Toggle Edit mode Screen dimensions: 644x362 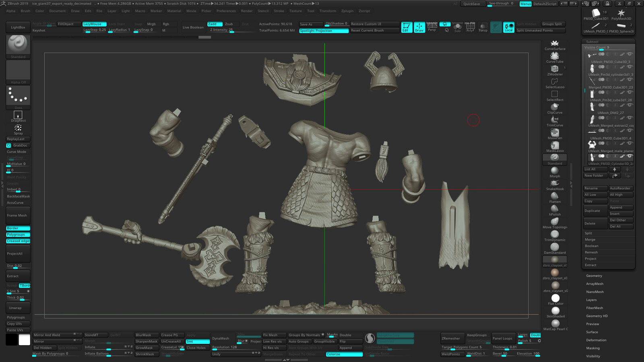tap(407, 27)
